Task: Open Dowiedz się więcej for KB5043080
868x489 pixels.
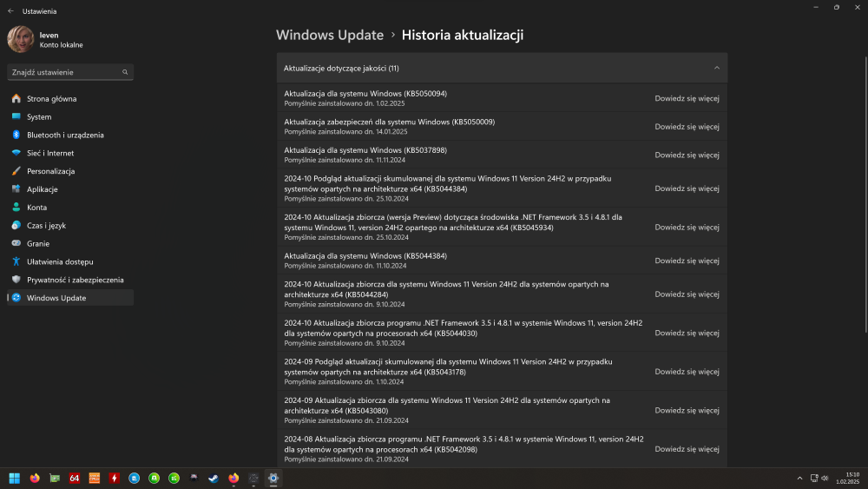Action: (x=687, y=410)
